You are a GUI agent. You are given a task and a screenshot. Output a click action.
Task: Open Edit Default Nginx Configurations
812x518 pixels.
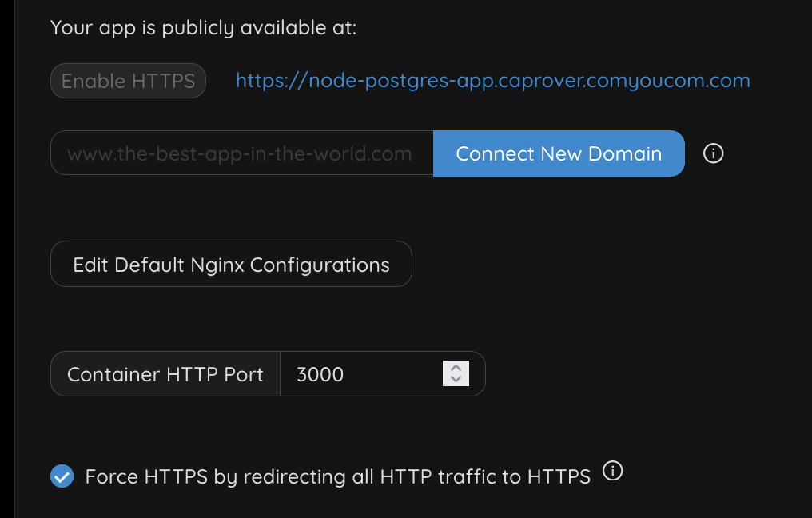[231, 264]
